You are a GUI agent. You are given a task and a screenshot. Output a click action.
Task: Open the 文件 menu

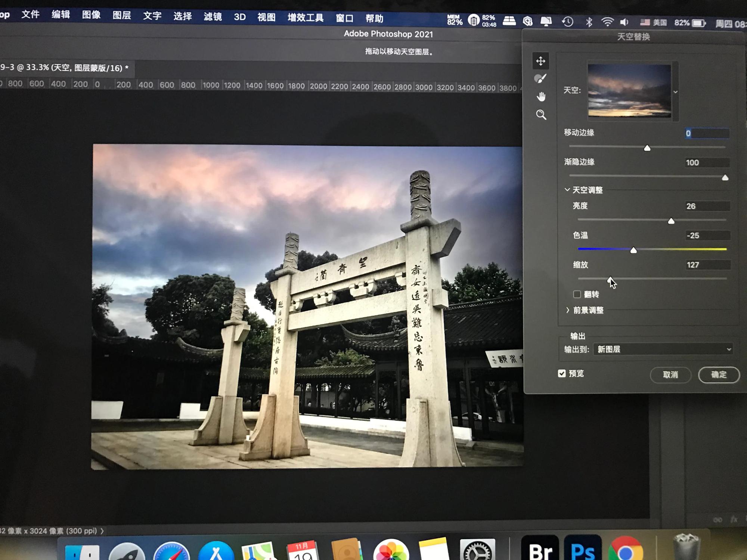click(30, 15)
